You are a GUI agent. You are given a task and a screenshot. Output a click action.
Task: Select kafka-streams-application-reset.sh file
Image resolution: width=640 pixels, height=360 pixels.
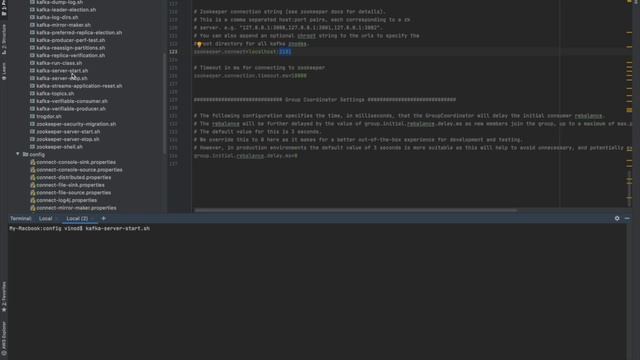coord(79,86)
